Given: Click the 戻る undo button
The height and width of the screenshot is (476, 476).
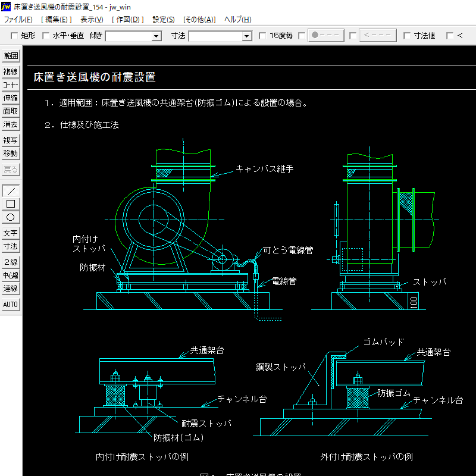Looking at the screenshot, I should click(x=11, y=170).
